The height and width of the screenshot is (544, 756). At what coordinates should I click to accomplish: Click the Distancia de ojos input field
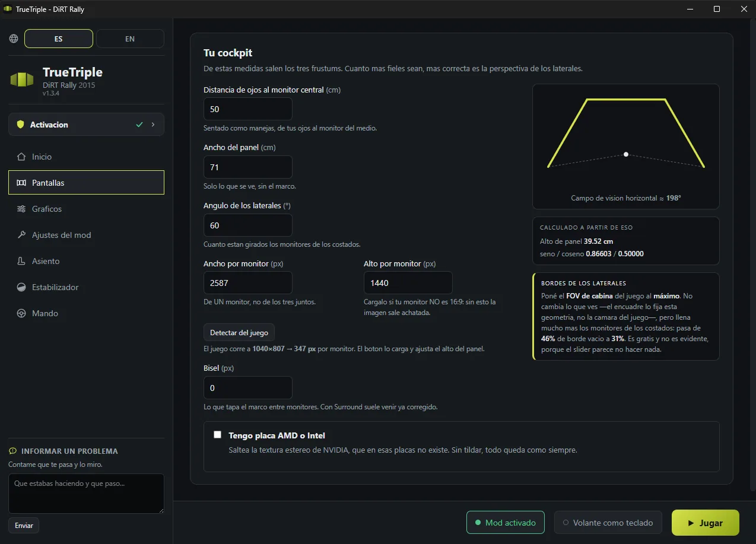[248, 109]
